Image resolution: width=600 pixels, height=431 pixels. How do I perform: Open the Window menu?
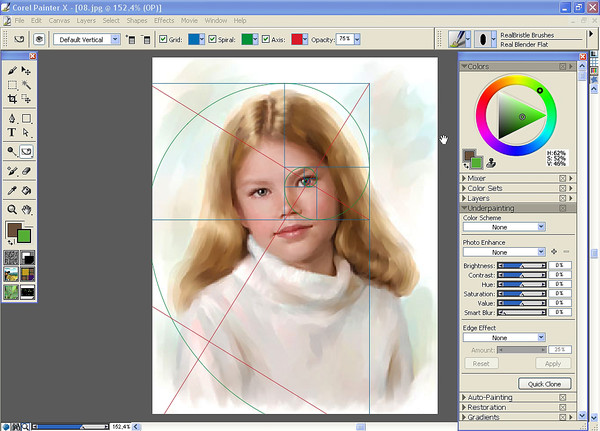pos(216,21)
